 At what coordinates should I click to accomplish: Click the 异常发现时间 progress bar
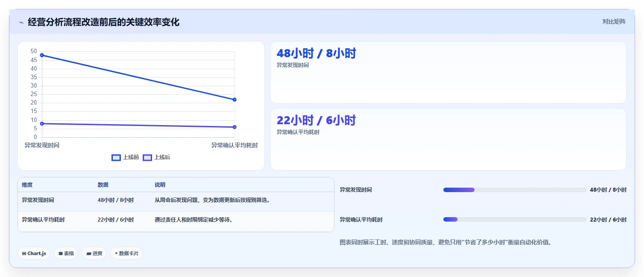point(515,190)
